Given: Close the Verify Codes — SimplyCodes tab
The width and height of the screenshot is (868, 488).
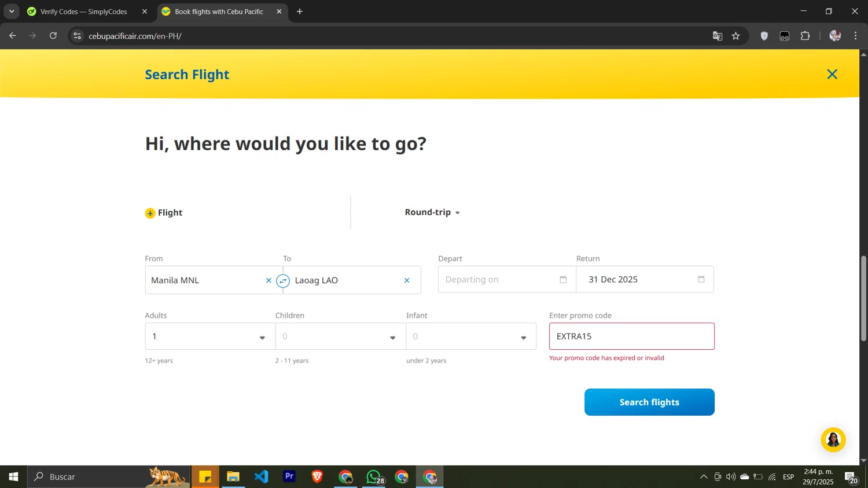Looking at the screenshot, I should point(145,12).
